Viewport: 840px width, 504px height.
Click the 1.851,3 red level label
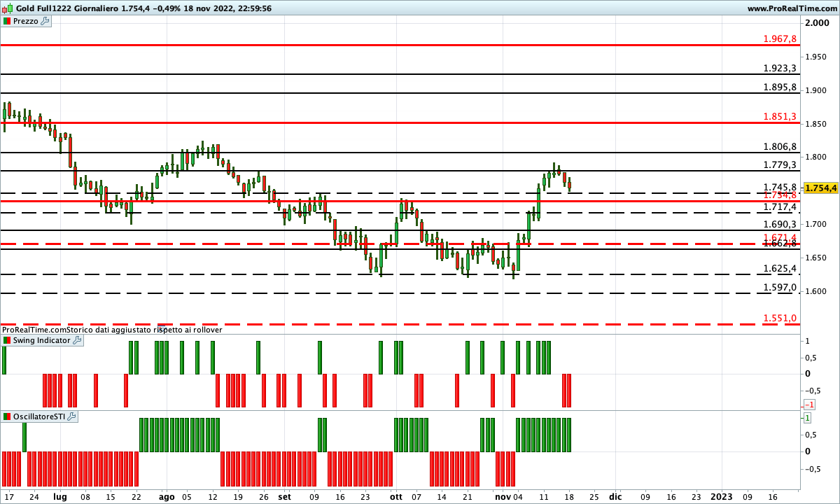click(x=780, y=117)
